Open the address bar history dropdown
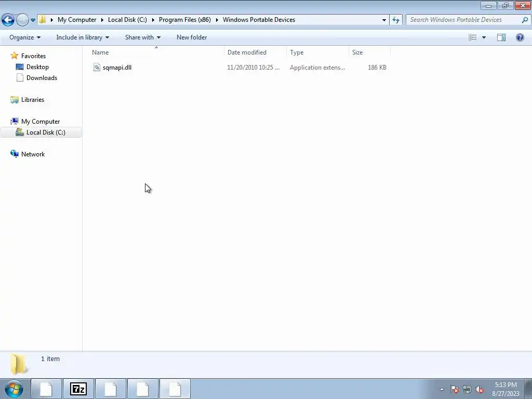Viewport: 532px width, 399px height. pos(384,20)
